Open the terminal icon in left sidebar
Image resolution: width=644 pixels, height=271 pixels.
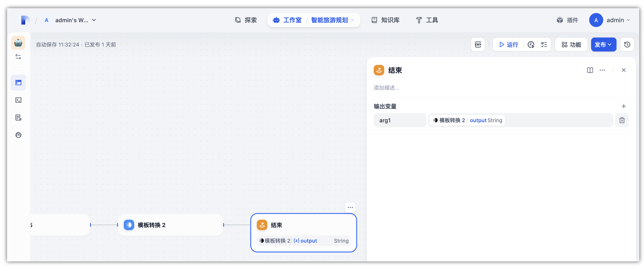(x=18, y=100)
